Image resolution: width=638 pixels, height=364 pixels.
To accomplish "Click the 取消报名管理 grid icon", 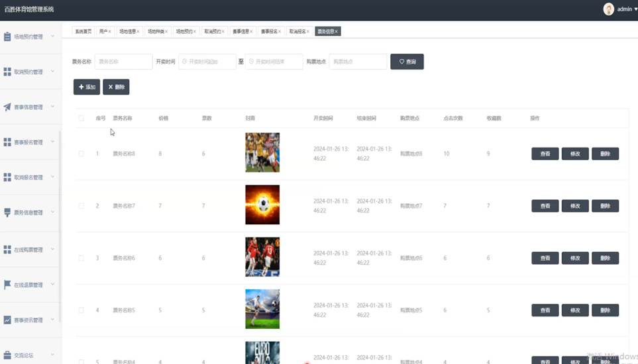I will click(x=7, y=177).
